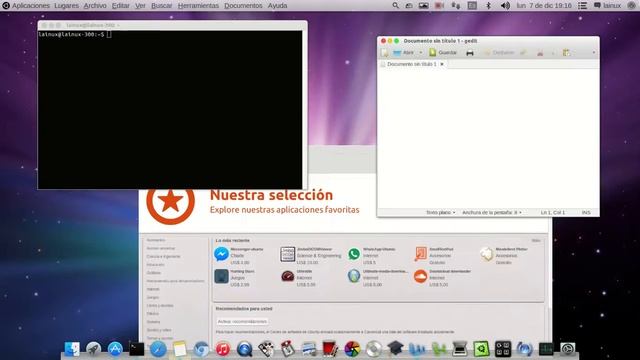Click the new document icon in gedit toolbar

(384, 53)
